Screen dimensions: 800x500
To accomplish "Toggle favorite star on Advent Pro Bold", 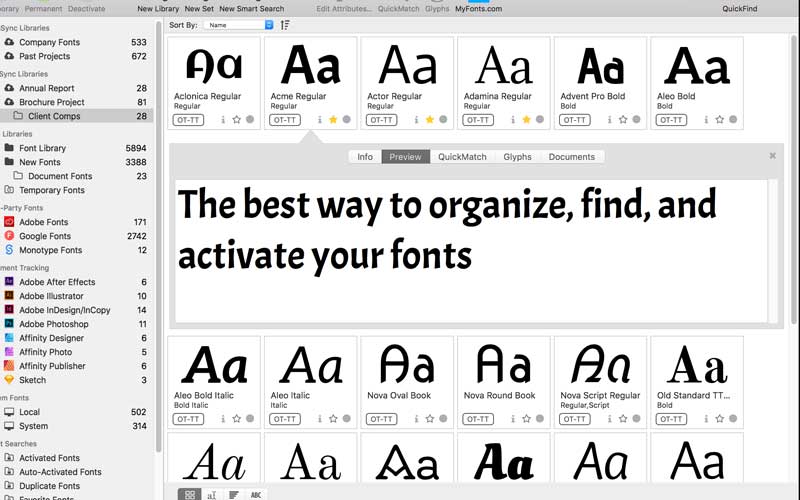I will click(x=623, y=119).
